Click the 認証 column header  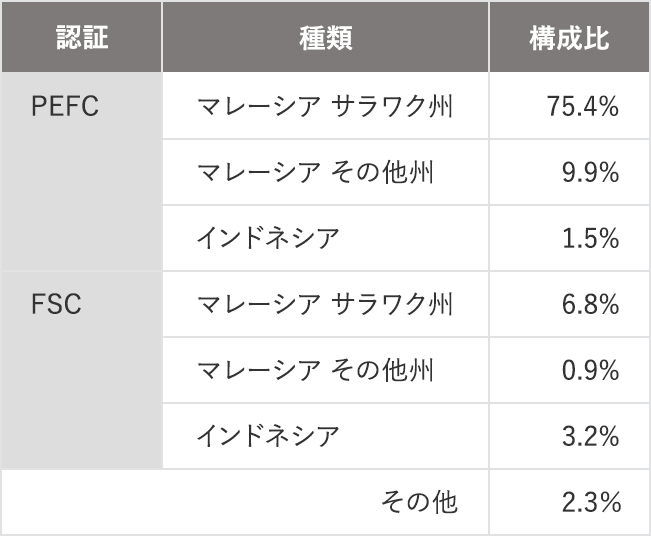pyautogui.click(x=82, y=37)
